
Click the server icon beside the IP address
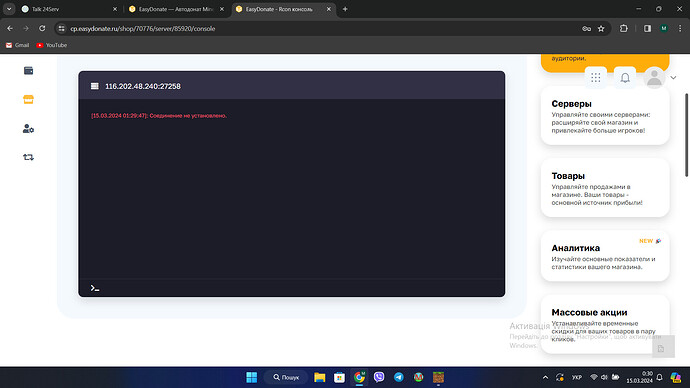click(x=95, y=86)
